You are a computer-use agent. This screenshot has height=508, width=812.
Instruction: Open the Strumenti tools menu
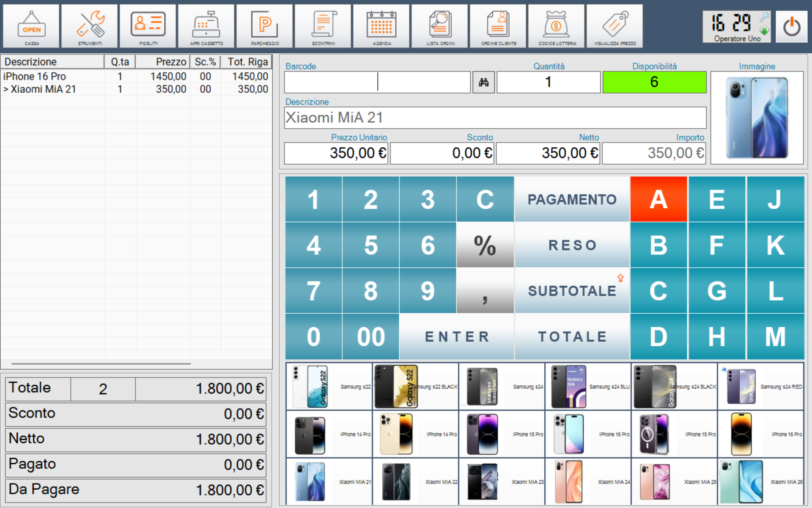[x=90, y=26]
